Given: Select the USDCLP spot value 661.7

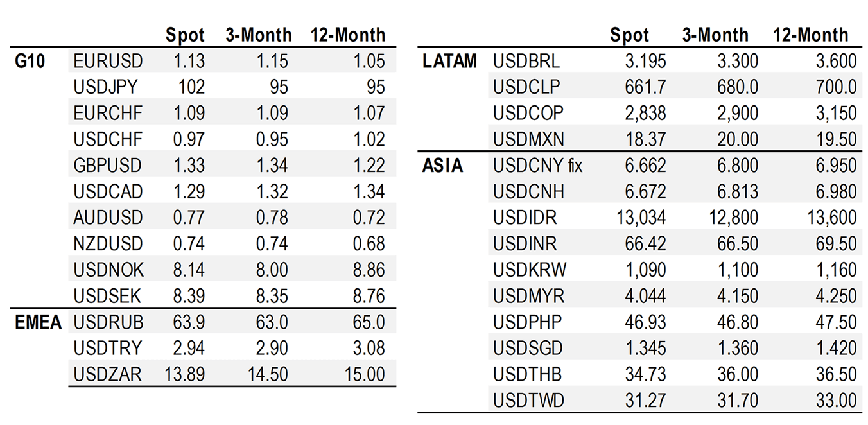Looking at the screenshot, I should tap(646, 87).
